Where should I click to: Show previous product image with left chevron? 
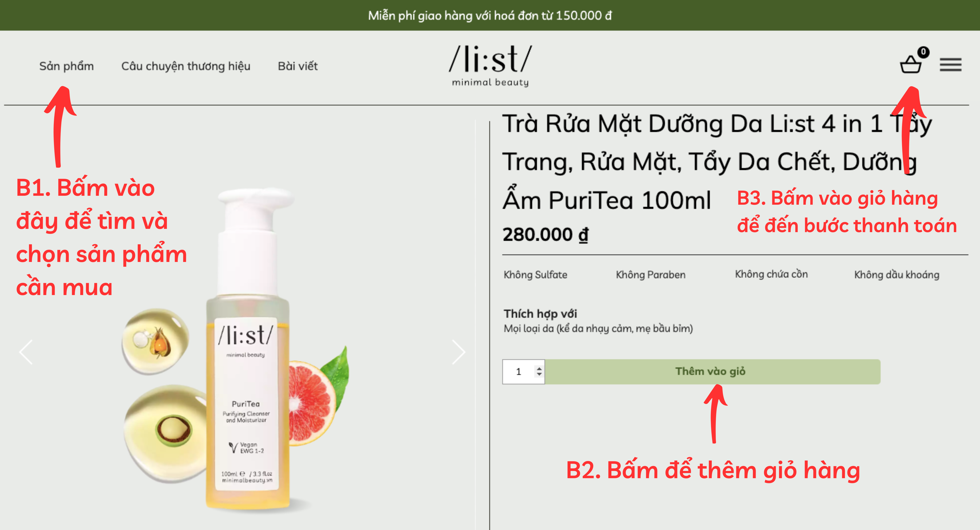tap(26, 352)
